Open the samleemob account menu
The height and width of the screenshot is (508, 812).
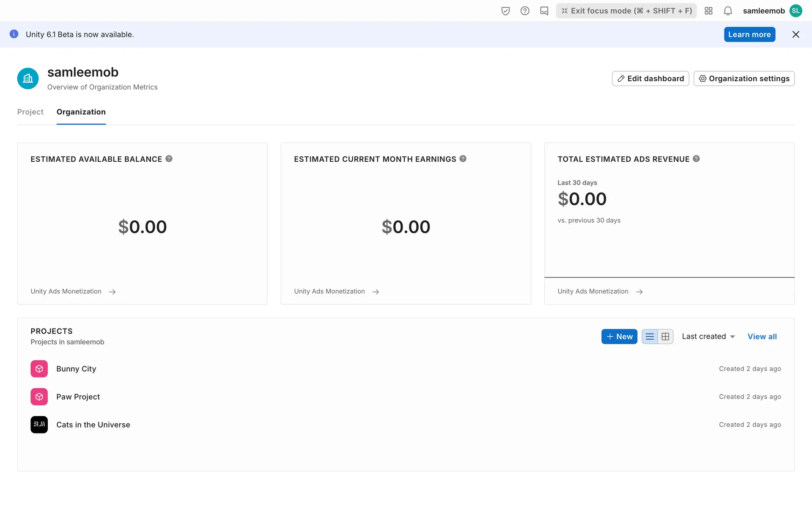(x=763, y=11)
